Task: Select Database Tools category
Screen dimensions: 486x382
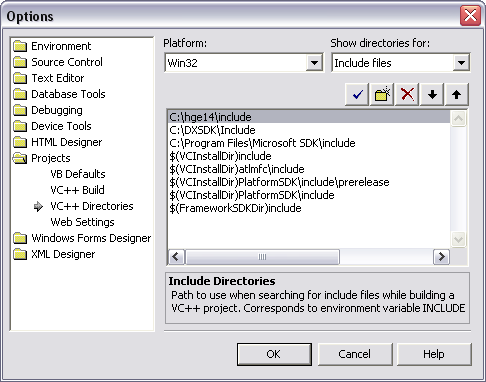Action: pos(68,94)
